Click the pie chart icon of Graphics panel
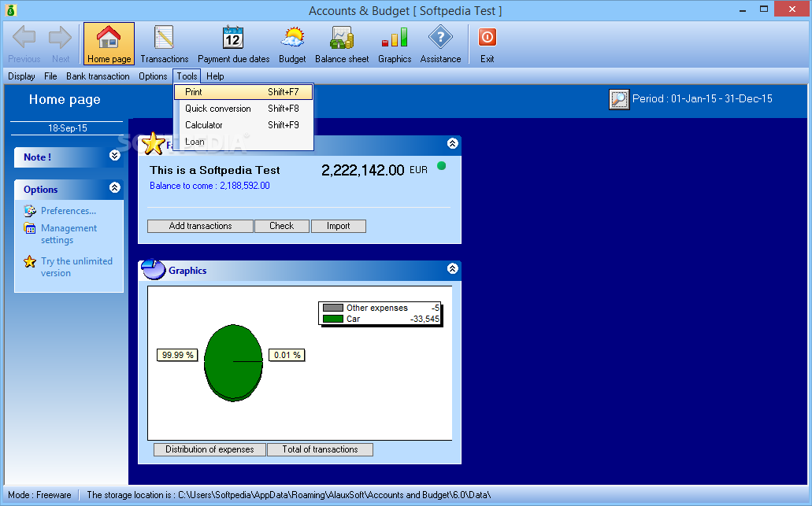This screenshot has width=812, height=506. 154,268
